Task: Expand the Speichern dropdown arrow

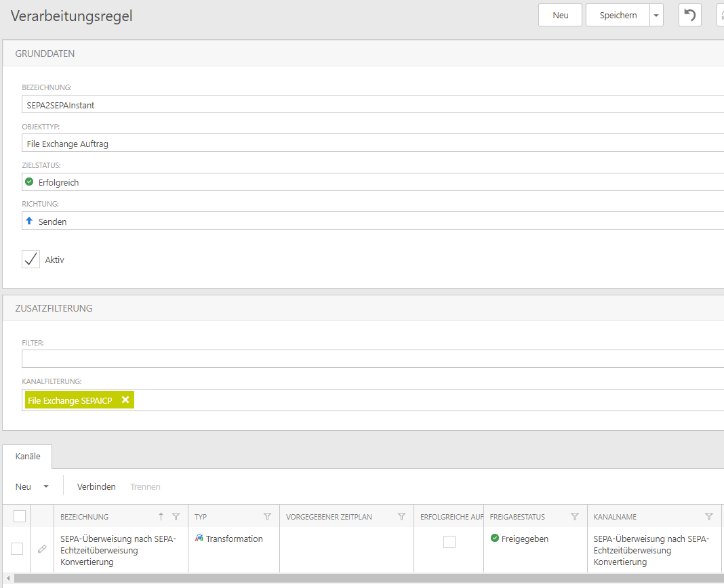Action: pos(656,16)
